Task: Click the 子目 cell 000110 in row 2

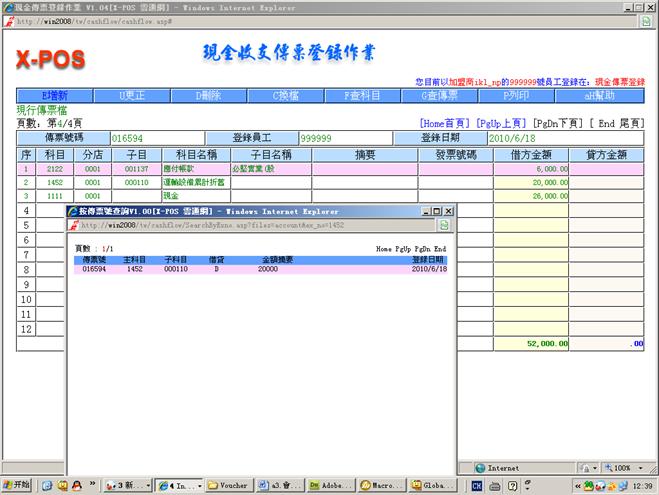Action: coord(129,183)
